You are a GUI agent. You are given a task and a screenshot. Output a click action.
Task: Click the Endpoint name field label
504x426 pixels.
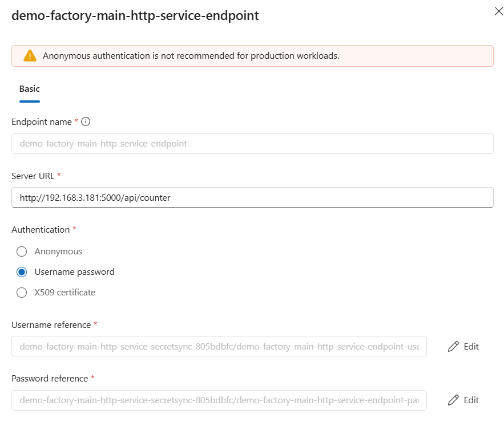[x=41, y=121]
